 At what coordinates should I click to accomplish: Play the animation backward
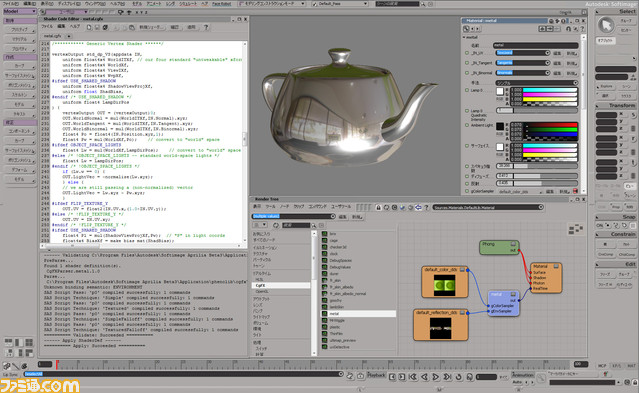tap(424, 377)
